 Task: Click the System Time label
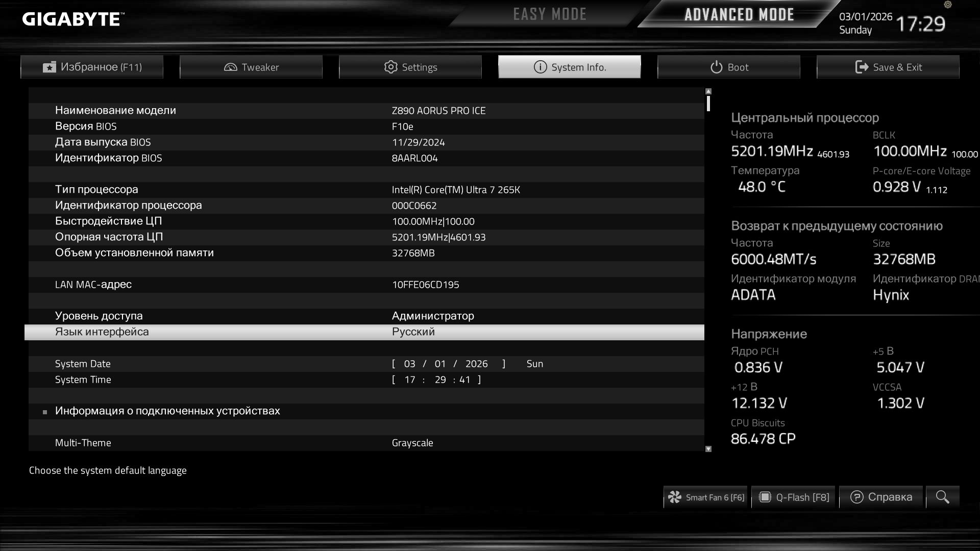tap(83, 380)
